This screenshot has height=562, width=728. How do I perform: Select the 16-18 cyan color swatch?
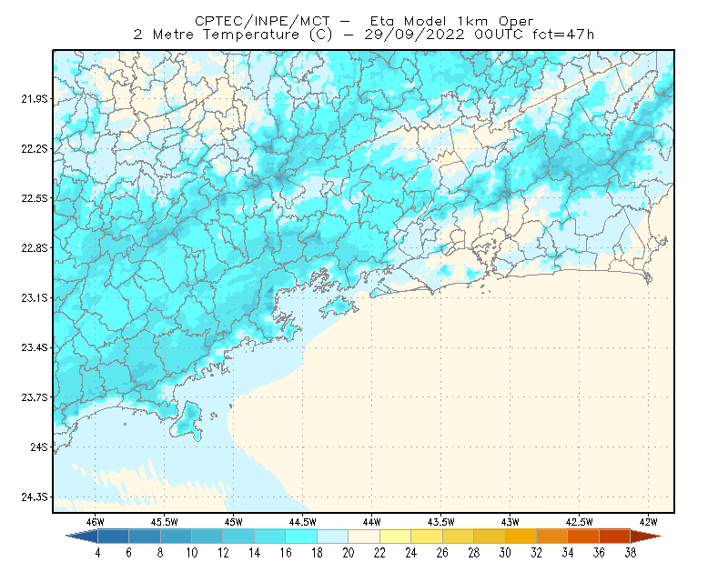(301, 536)
